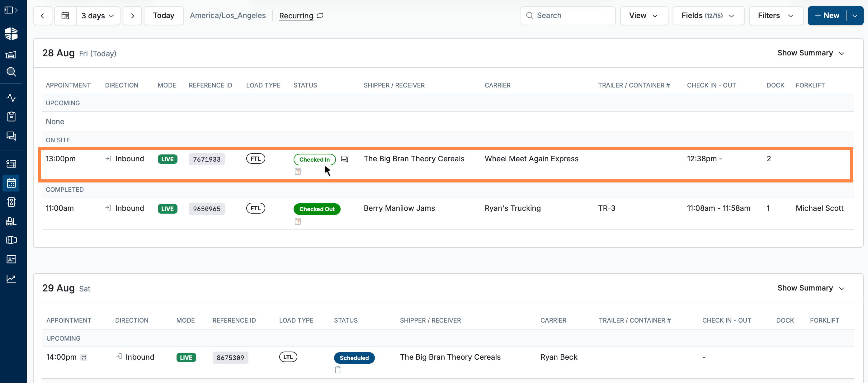The image size is (868, 383).
Task: Click LIVE mode badge on 14:00pm row
Action: [186, 357]
